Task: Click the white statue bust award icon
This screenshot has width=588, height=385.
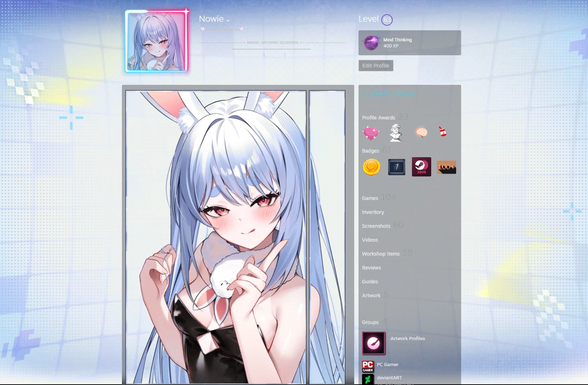Action: tap(396, 133)
